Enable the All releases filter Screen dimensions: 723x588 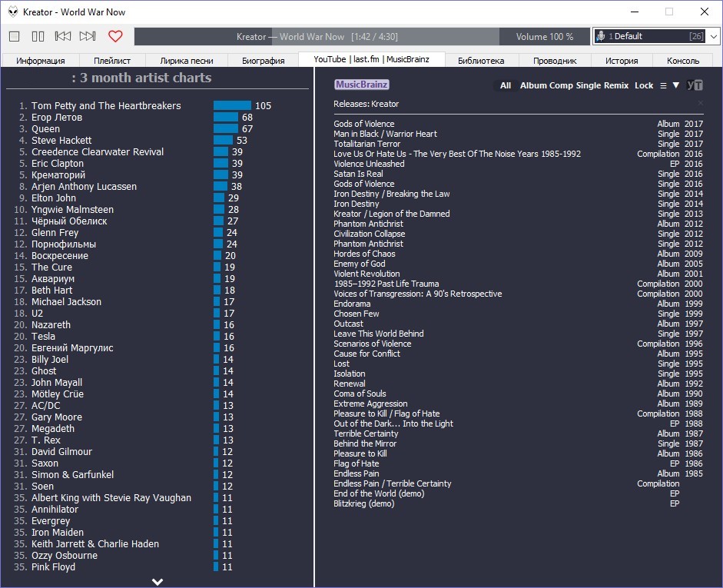505,85
